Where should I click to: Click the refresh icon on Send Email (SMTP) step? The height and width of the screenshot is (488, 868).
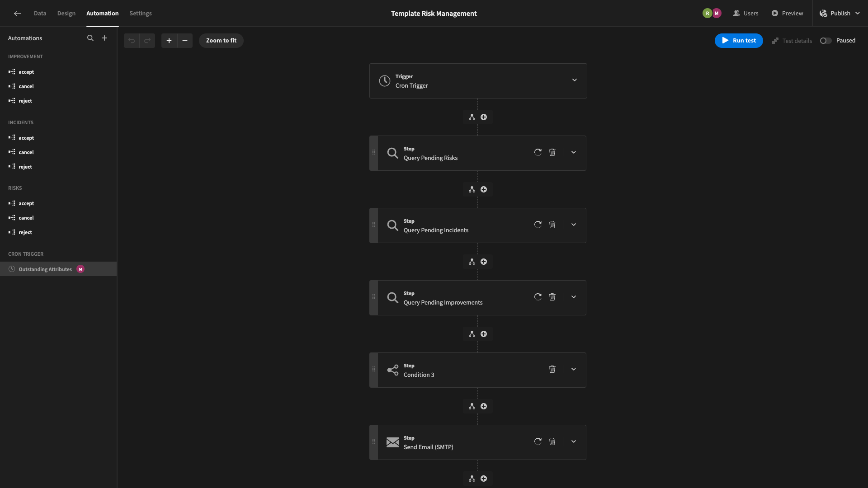537,441
